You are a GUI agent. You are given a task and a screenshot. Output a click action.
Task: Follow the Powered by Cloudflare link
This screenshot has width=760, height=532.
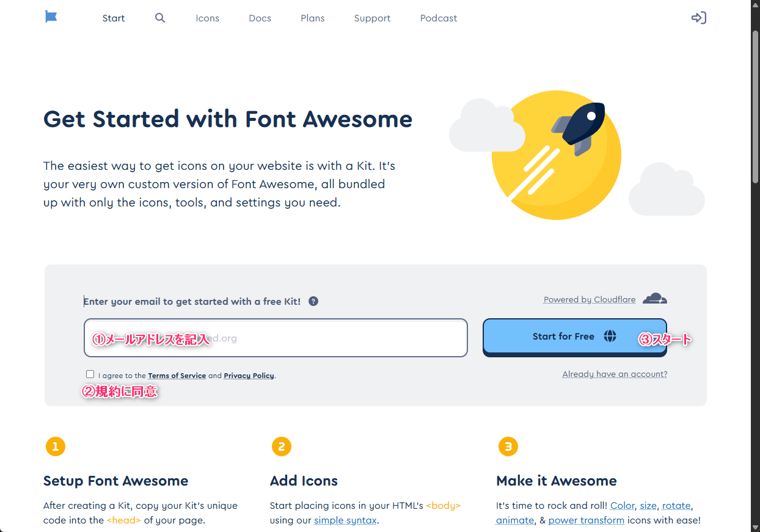[589, 299]
